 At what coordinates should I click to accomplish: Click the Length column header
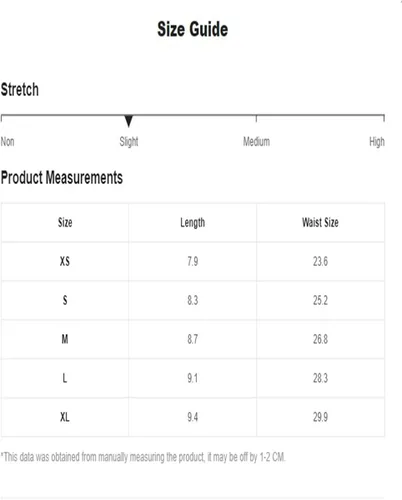click(193, 223)
